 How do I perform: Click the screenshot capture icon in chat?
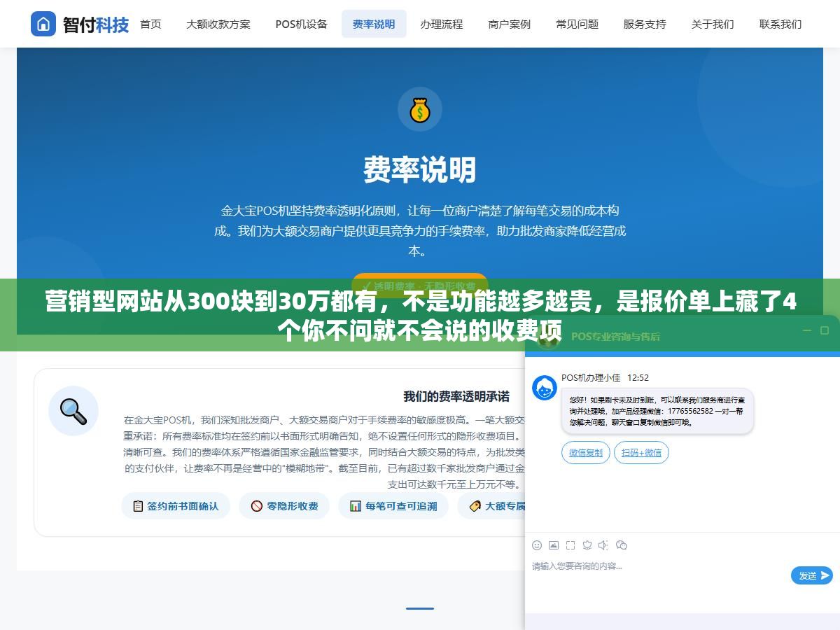570,545
